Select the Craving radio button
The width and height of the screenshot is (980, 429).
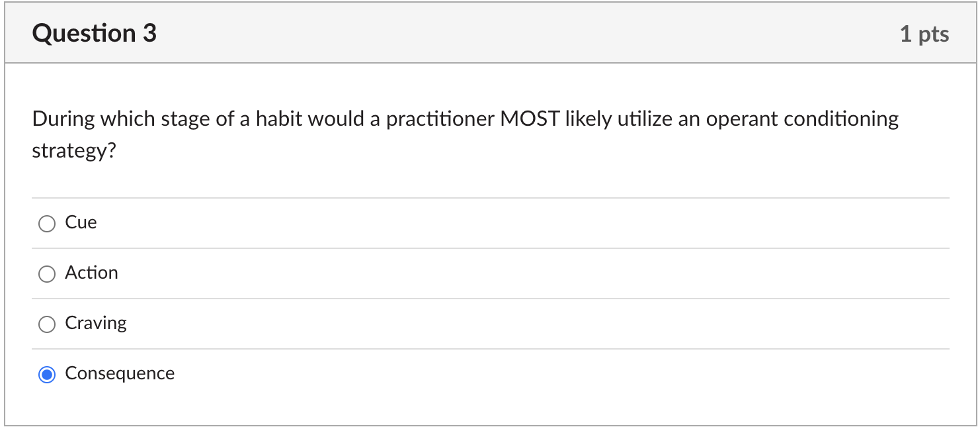click(46, 324)
